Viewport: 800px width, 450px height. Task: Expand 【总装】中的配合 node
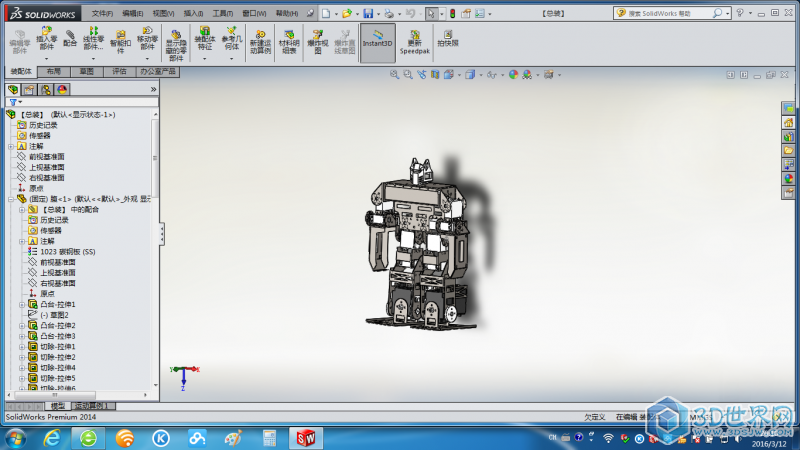point(22,210)
